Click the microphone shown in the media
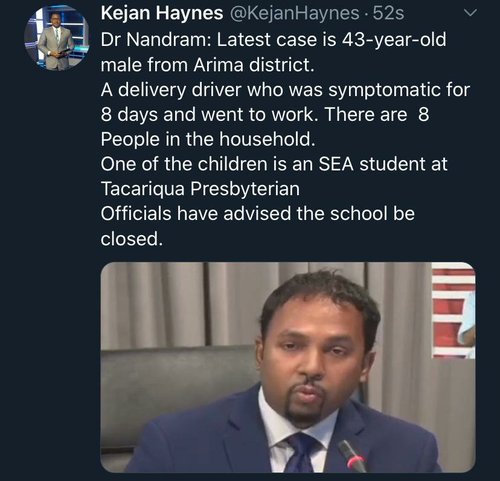Screen dimensions: 500x481 [x=352, y=456]
